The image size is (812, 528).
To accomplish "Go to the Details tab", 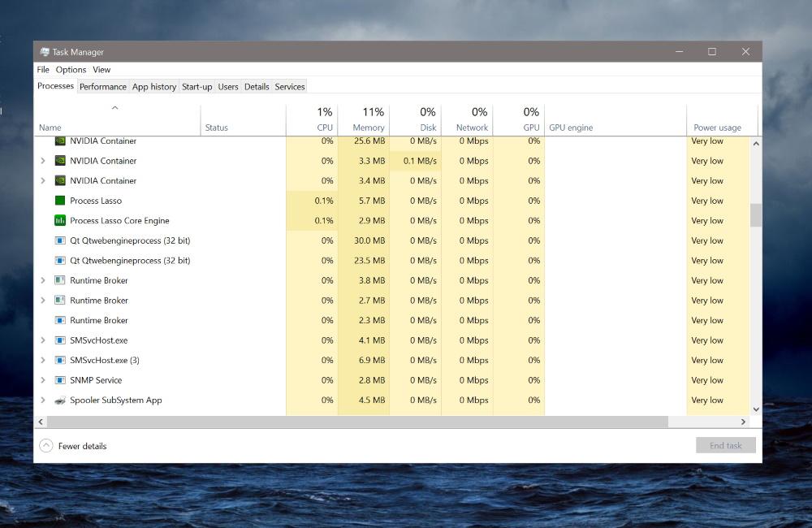I will click(x=257, y=87).
